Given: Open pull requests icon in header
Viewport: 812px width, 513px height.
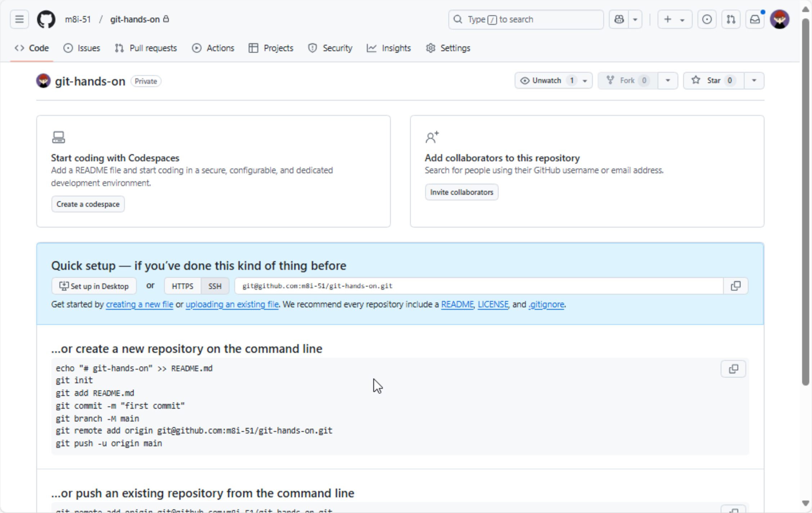Looking at the screenshot, I should coord(731,19).
